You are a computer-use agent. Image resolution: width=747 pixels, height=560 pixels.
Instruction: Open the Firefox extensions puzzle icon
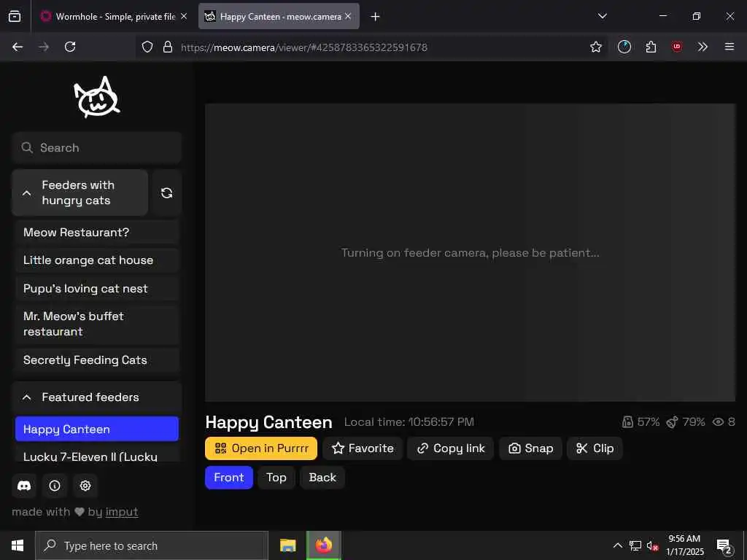point(651,47)
